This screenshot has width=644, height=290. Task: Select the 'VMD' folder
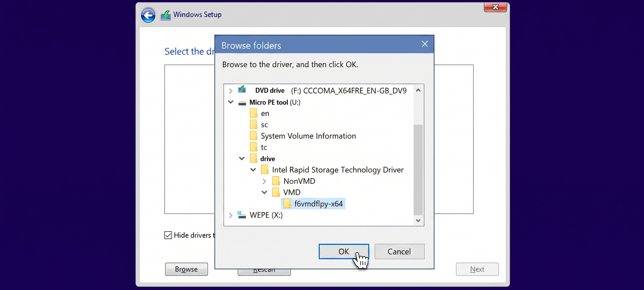tap(292, 192)
